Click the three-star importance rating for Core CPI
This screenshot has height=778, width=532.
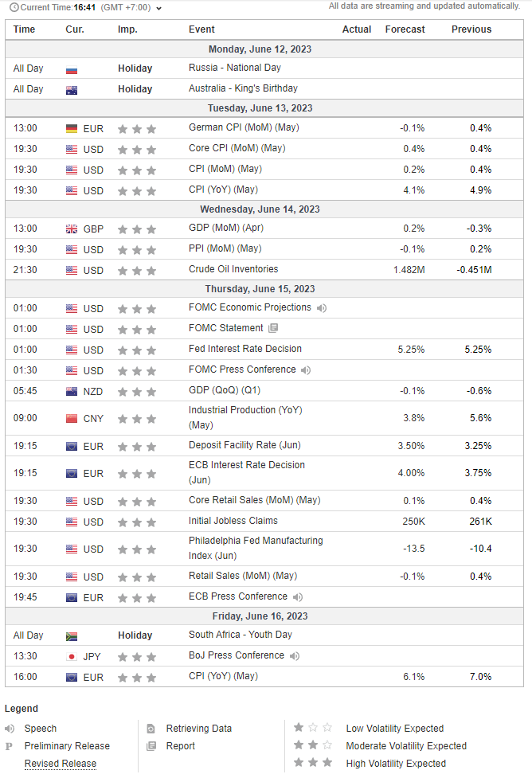coord(137,149)
